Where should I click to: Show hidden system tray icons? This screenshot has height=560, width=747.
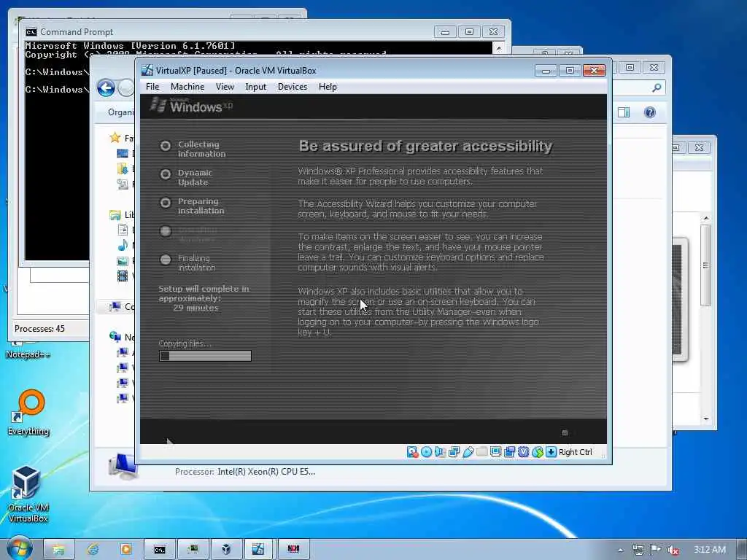tap(620, 550)
